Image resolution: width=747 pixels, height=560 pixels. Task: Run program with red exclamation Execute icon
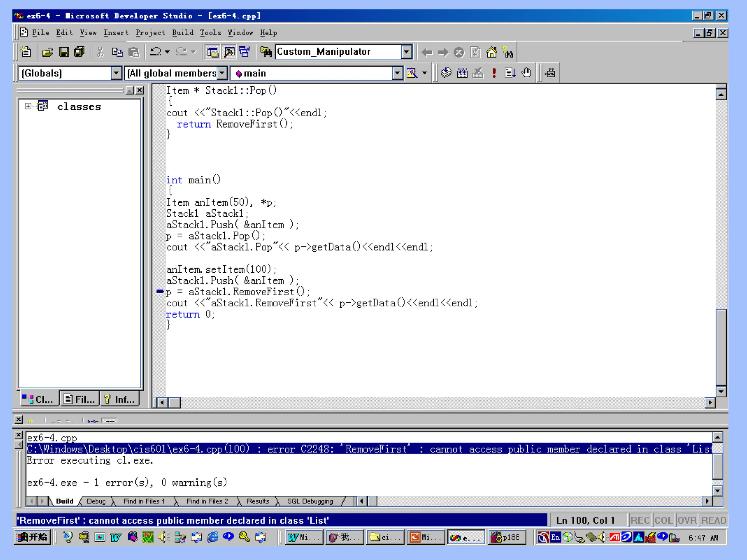[494, 73]
